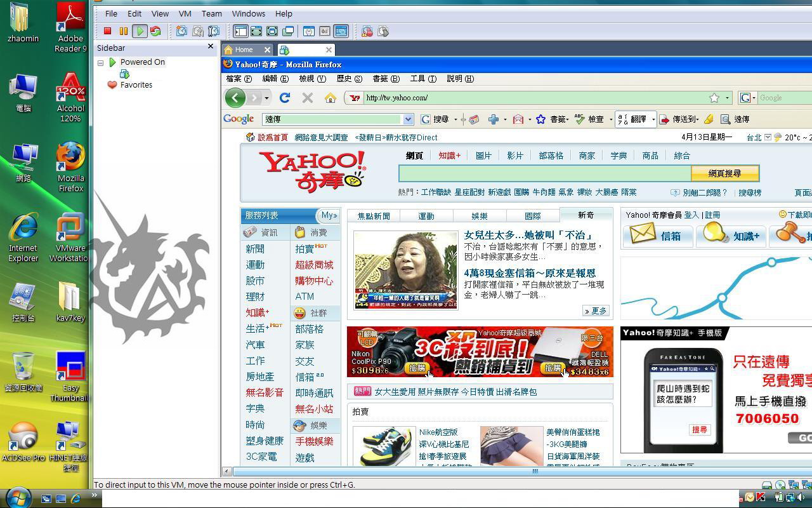Reload the Yahoo page in Firefox
This screenshot has width=812, height=508.
[x=285, y=98]
